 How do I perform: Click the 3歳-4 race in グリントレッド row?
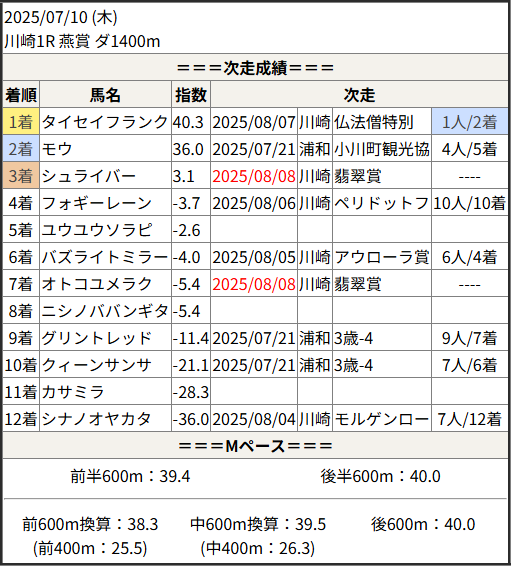[x=353, y=338]
